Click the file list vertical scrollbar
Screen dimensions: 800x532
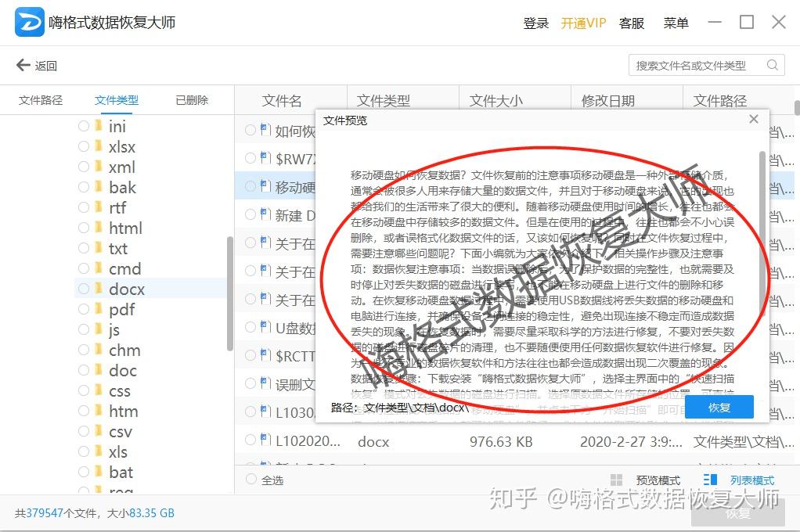coord(797,108)
